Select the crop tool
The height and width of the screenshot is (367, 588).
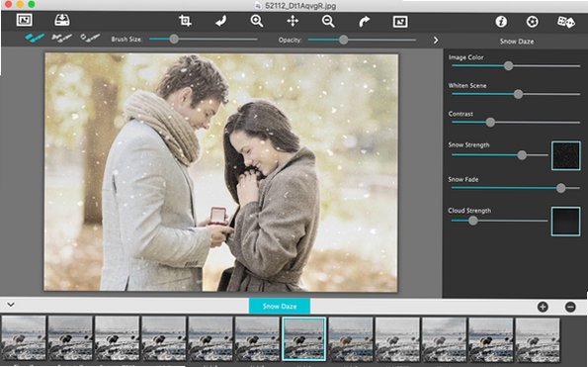click(x=185, y=21)
